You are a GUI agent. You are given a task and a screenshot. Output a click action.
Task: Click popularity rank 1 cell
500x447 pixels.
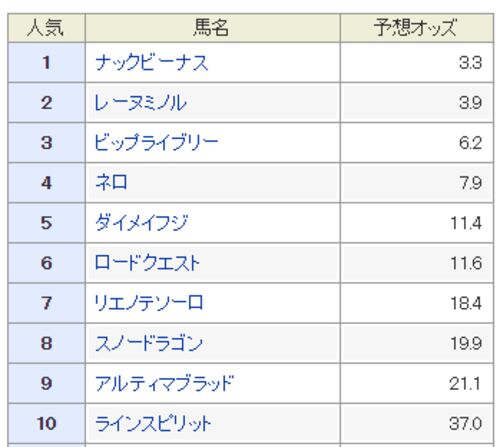click(x=46, y=63)
